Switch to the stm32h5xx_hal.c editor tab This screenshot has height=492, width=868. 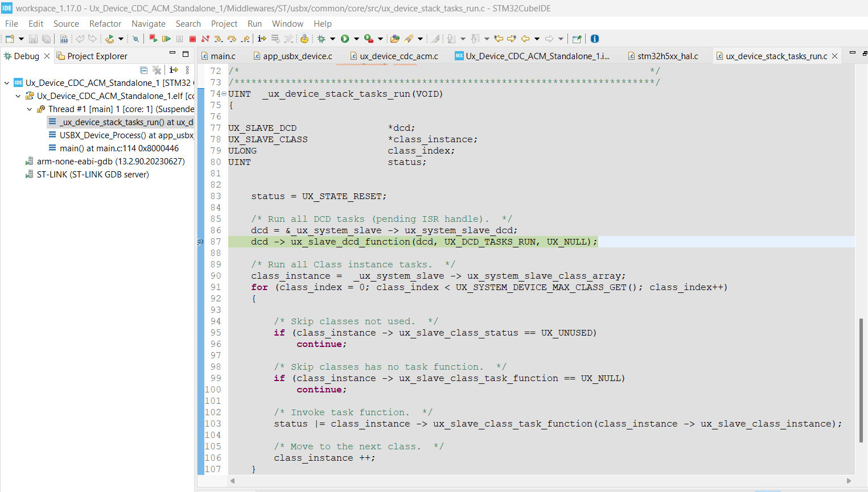pyautogui.click(x=667, y=56)
